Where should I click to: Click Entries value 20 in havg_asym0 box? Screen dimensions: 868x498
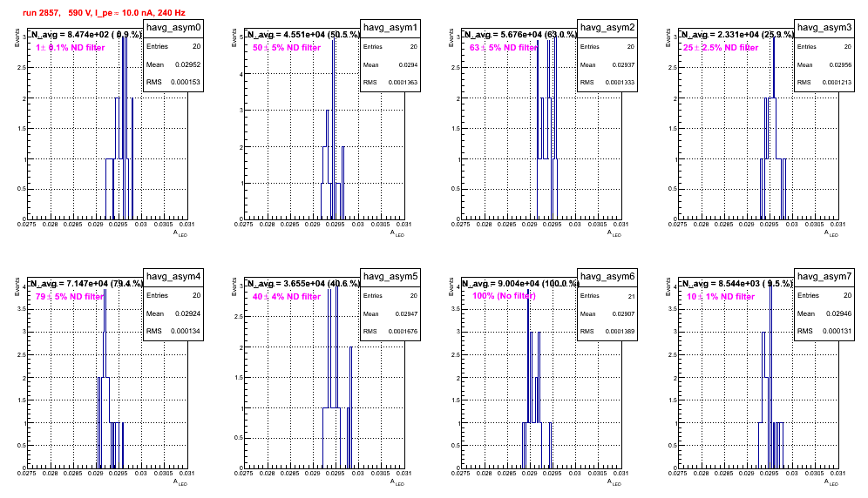[x=196, y=46]
